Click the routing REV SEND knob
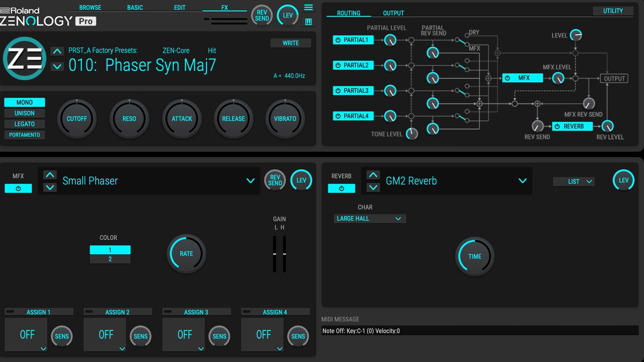The image size is (644, 362). click(x=537, y=126)
